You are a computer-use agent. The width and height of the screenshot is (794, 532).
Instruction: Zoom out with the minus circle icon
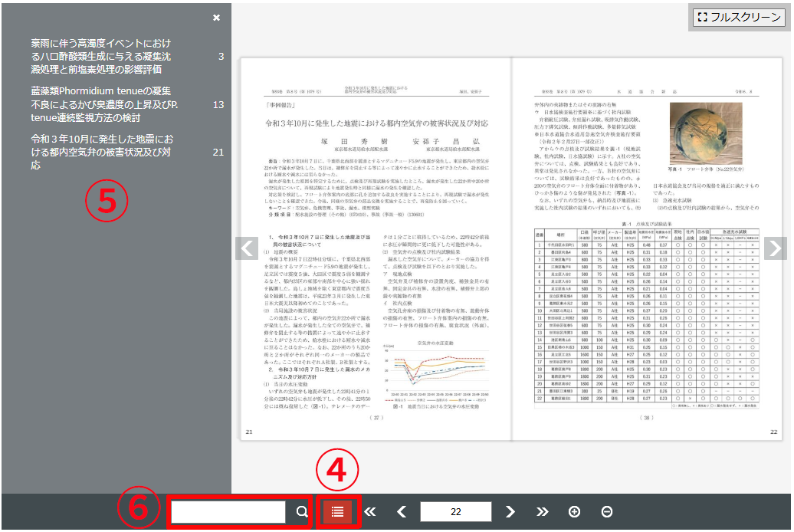(x=607, y=512)
